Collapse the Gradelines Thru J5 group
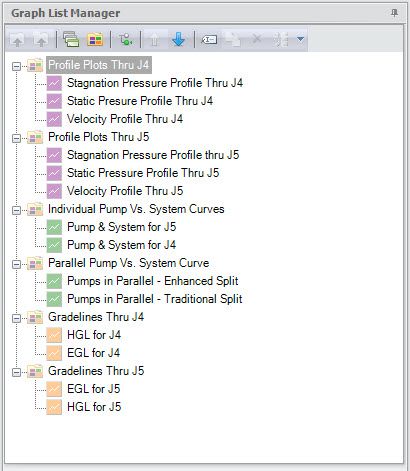410x471 pixels. (x=16, y=372)
